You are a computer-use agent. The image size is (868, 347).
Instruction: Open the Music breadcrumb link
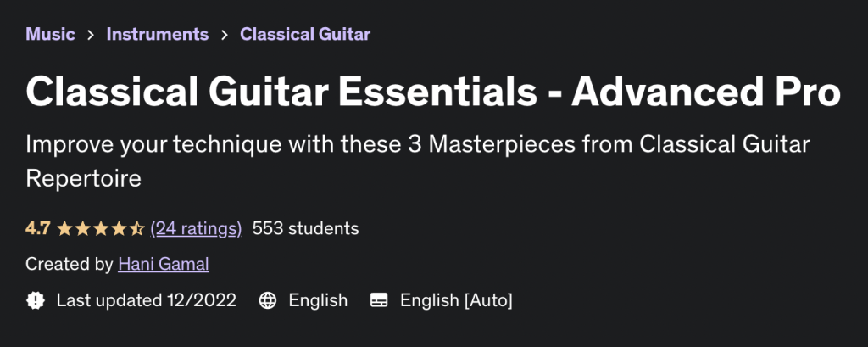pyautogui.click(x=50, y=35)
